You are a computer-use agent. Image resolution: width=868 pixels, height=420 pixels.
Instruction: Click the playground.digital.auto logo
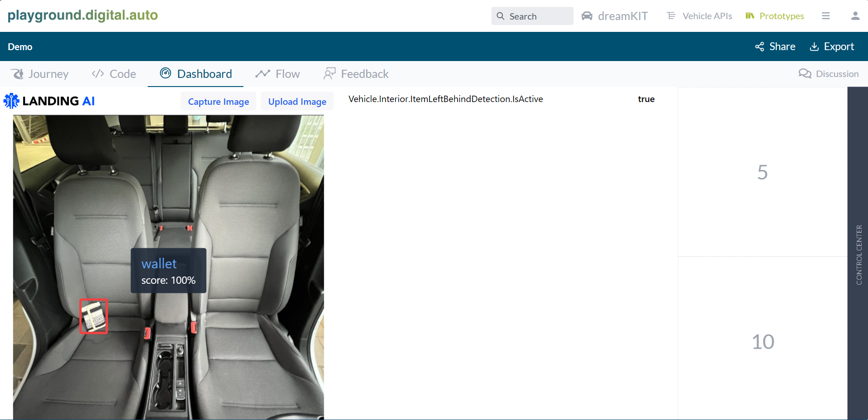coord(83,15)
